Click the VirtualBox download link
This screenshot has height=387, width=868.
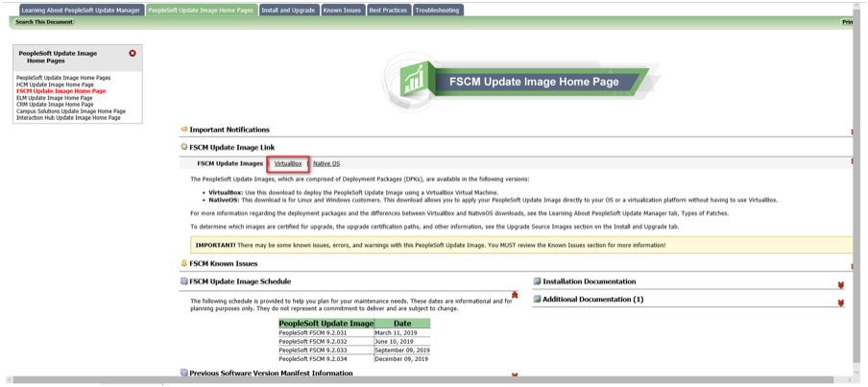pos(288,164)
